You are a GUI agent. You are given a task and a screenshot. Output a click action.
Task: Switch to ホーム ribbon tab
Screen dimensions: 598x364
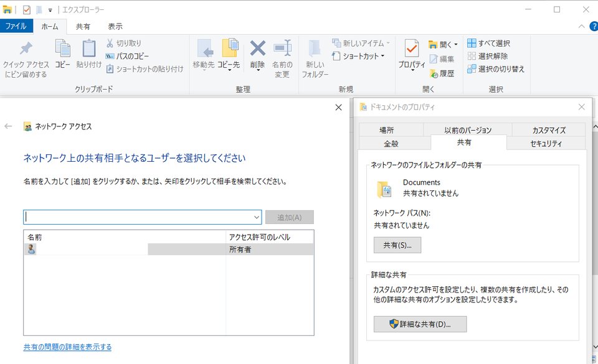click(50, 26)
